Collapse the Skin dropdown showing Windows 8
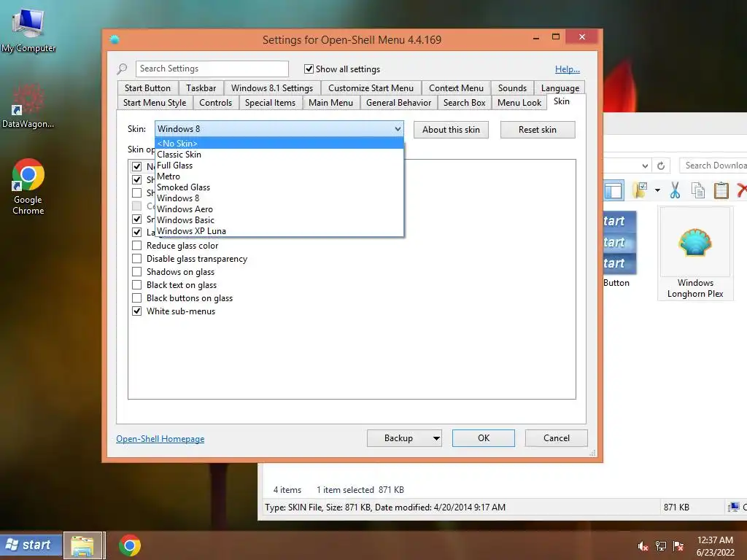This screenshot has height=560, width=747. click(x=279, y=129)
